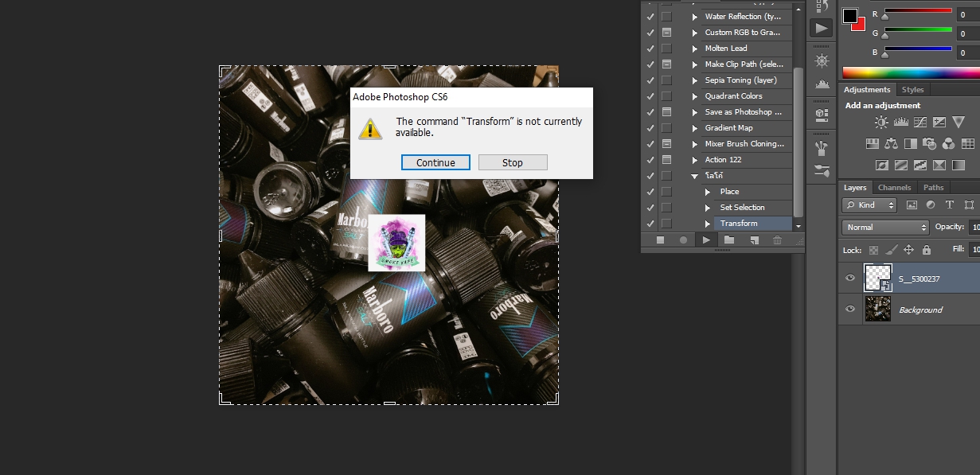Expand the Water Reflection action
Viewport: 980px width, 475px height.
(x=695, y=17)
